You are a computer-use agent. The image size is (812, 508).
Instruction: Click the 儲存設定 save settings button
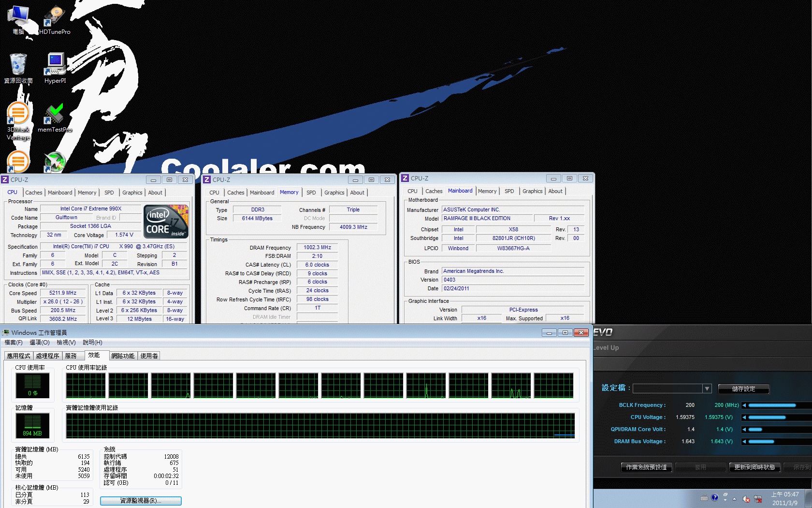tap(743, 389)
